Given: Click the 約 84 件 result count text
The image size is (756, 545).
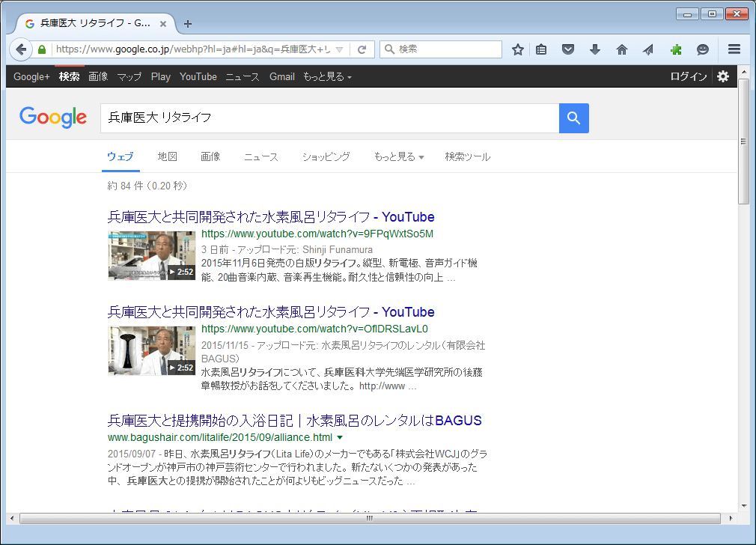Looking at the screenshot, I should [x=147, y=186].
